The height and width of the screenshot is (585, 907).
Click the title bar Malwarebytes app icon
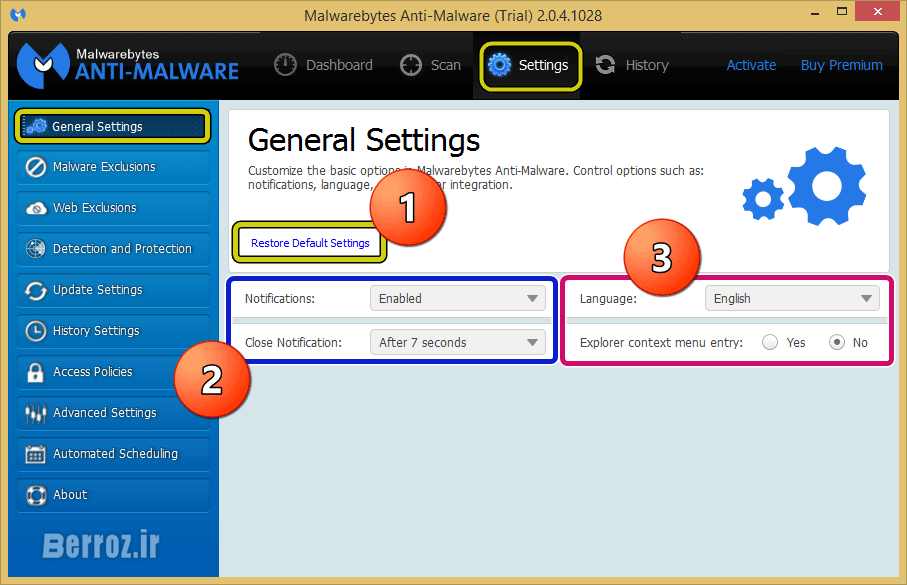18,14
